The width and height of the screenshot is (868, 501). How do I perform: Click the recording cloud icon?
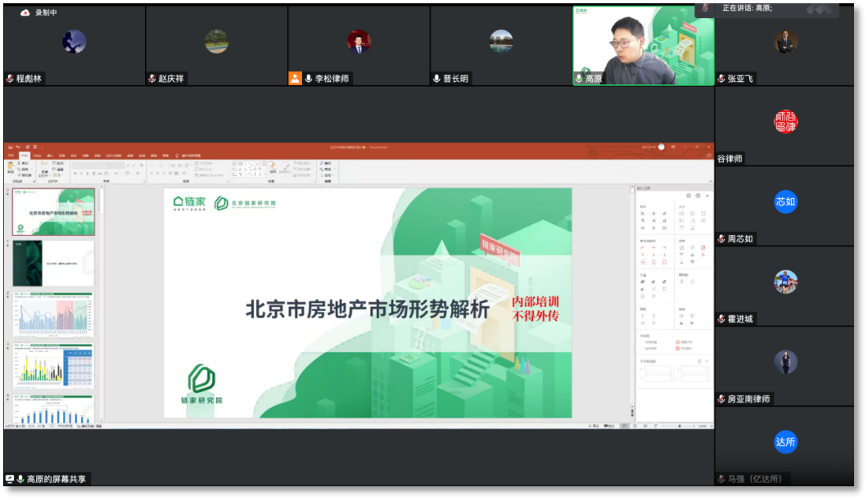coord(25,12)
